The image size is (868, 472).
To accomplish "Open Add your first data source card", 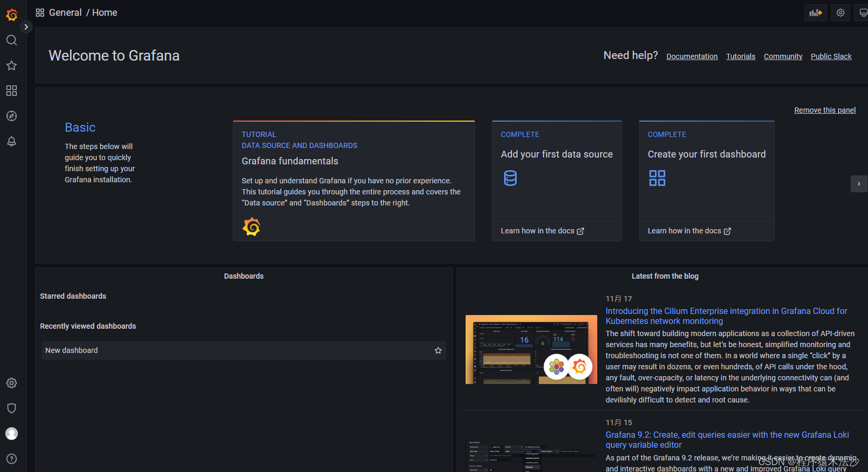I will tap(557, 181).
